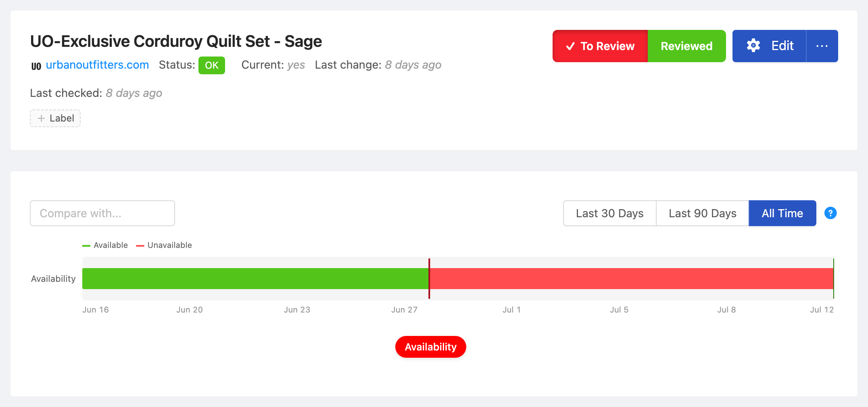This screenshot has width=868, height=407.
Task: Click the checkmark on To Review
Action: tap(570, 46)
